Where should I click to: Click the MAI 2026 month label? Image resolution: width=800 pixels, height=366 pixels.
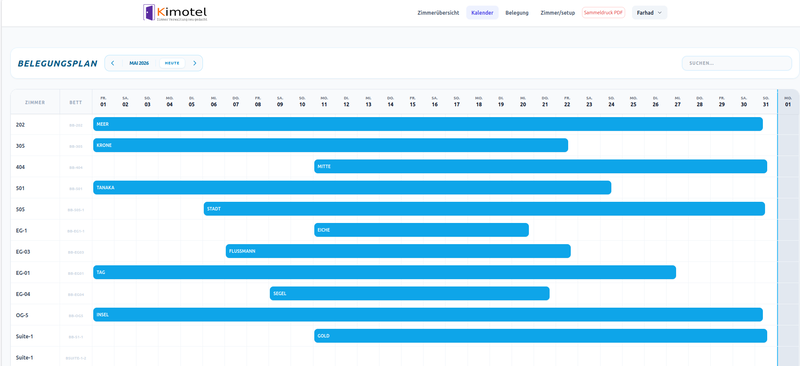coord(139,63)
